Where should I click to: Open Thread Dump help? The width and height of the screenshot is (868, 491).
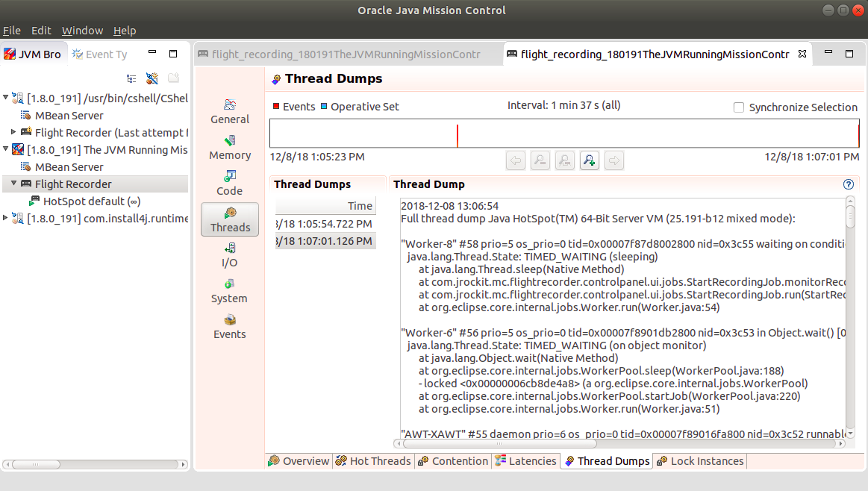tap(848, 184)
